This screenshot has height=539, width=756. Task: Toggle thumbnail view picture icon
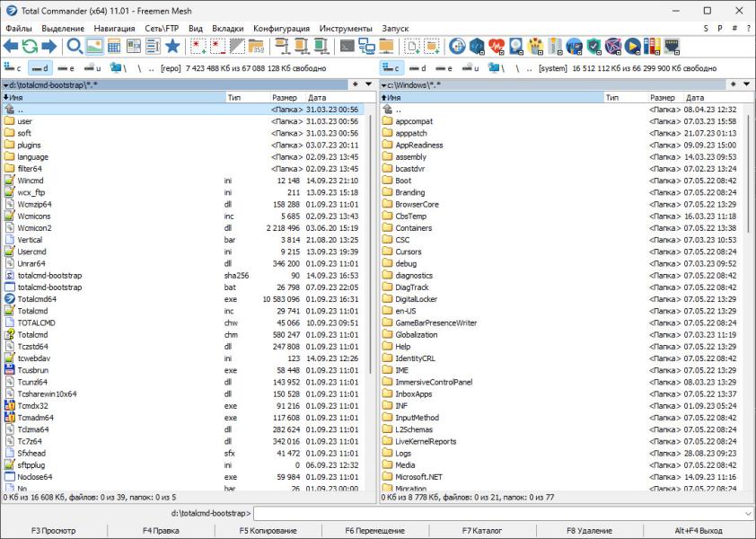[94, 47]
